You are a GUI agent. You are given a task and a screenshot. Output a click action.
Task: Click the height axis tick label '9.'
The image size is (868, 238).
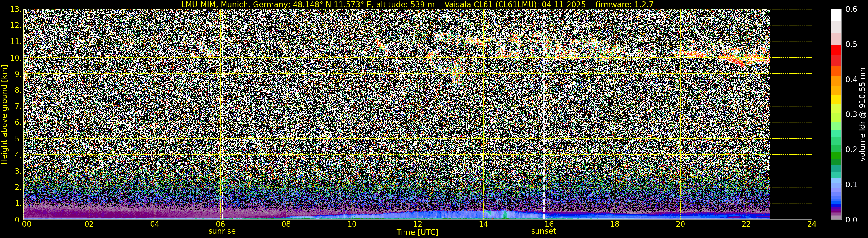(x=18, y=74)
